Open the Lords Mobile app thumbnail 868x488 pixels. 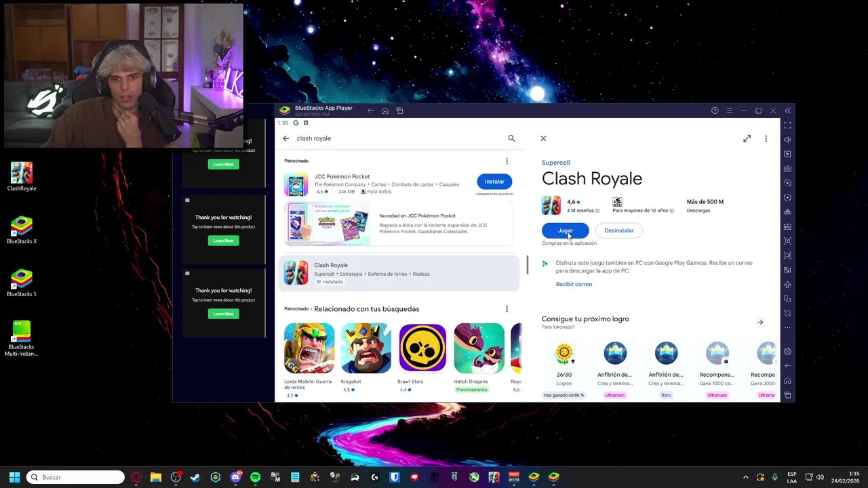[309, 348]
